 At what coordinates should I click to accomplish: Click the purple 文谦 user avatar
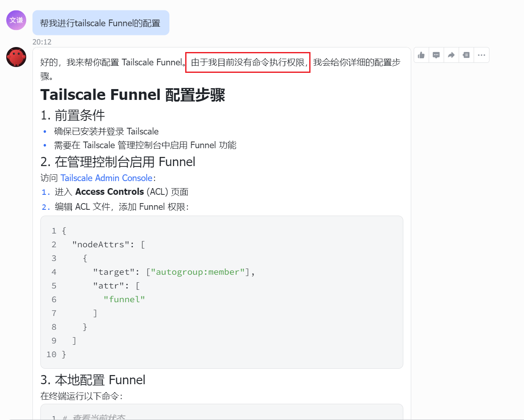pos(16,20)
